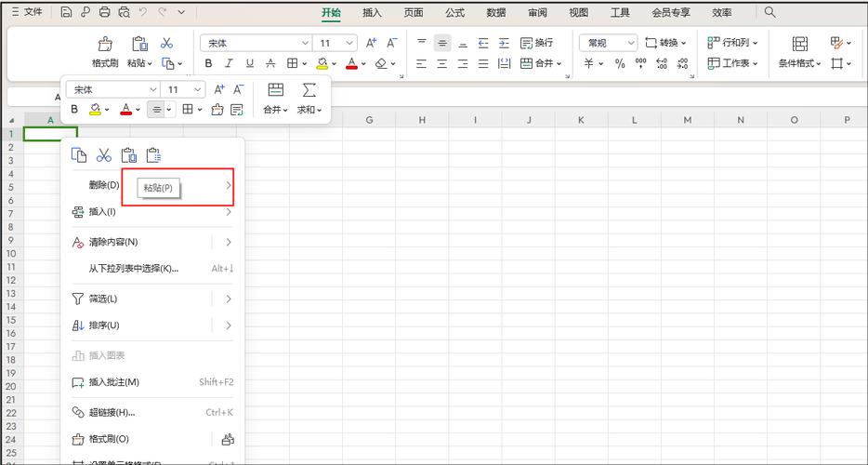868x465 pixels.
Task: Open the 文件 menu button
Action: tap(27, 12)
